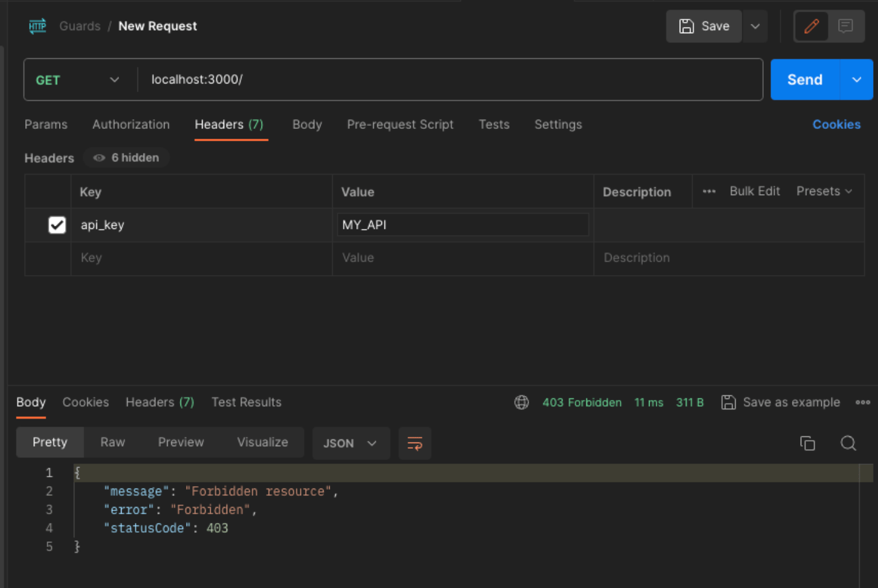Open the Cookies link
This screenshot has width=878, height=588.
(836, 125)
